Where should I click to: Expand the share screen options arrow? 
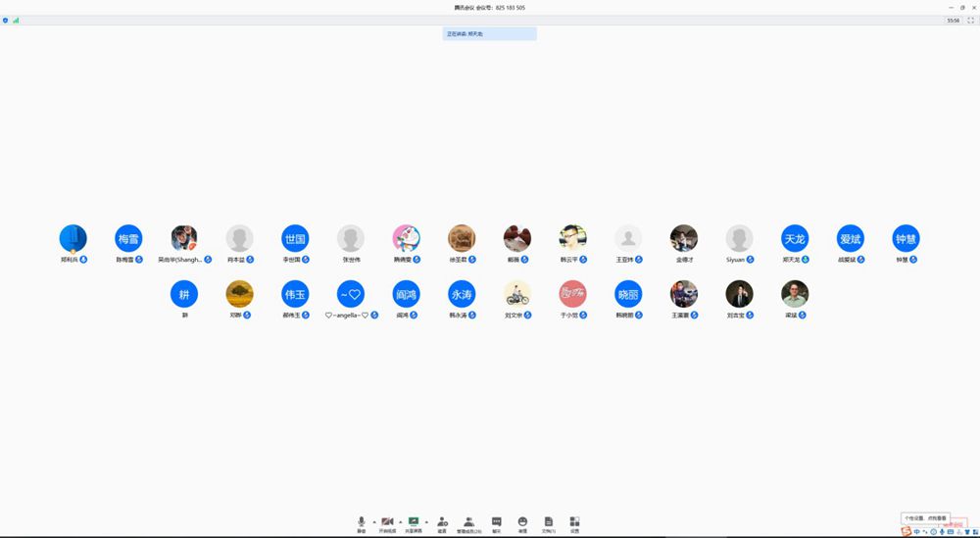click(426, 521)
